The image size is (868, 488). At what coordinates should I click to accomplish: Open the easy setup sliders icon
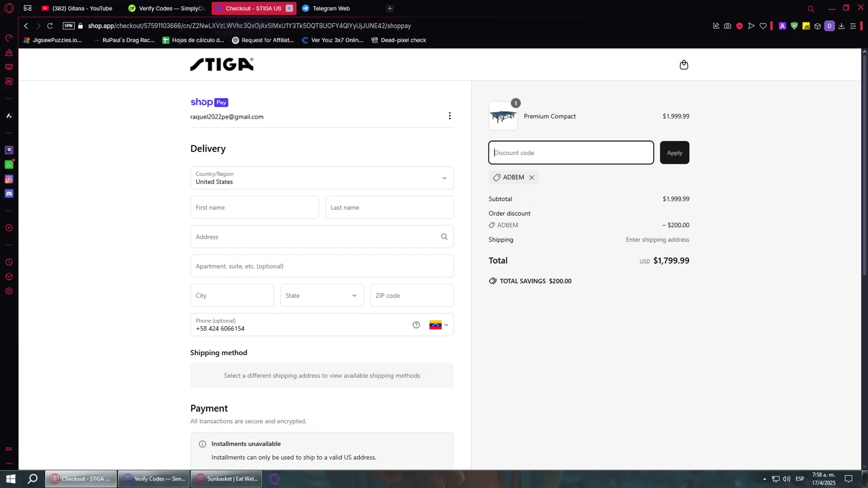pyautogui.click(x=853, y=26)
